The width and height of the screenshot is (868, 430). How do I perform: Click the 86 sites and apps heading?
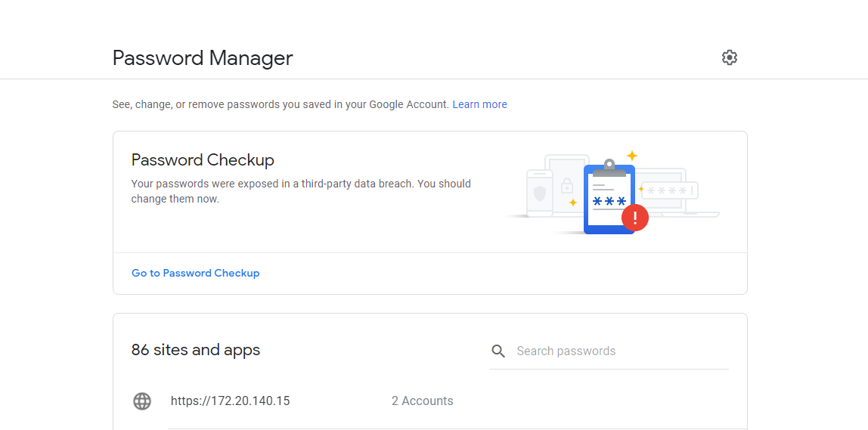pyautogui.click(x=196, y=350)
